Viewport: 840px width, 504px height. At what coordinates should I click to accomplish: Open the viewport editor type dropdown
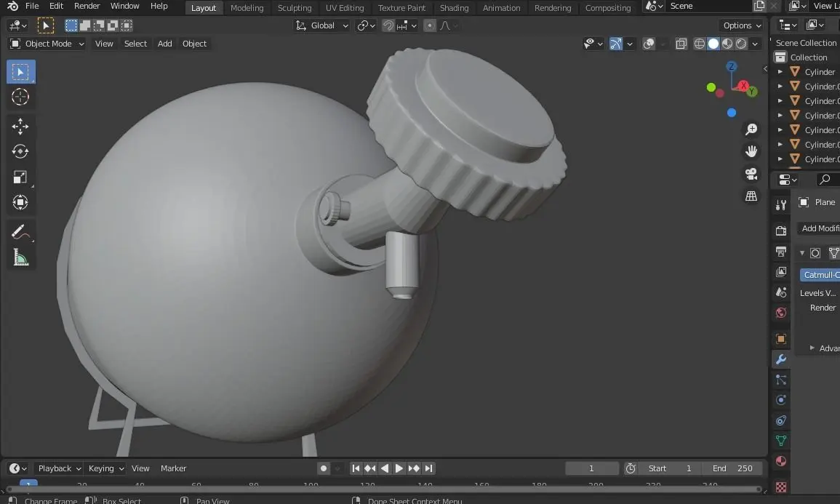click(x=17, y=25)
